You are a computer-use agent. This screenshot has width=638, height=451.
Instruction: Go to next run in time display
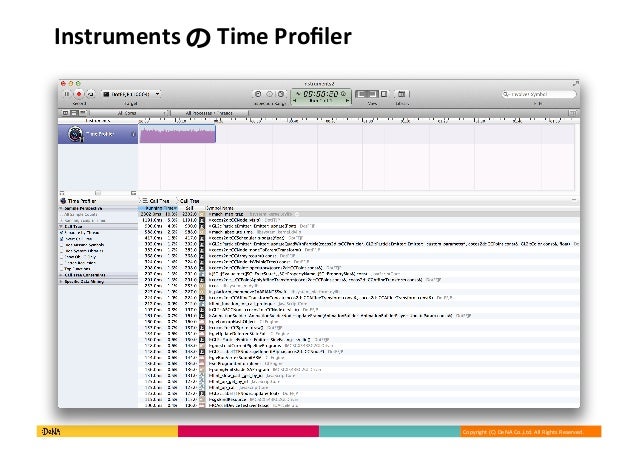(x=347, y=100)
